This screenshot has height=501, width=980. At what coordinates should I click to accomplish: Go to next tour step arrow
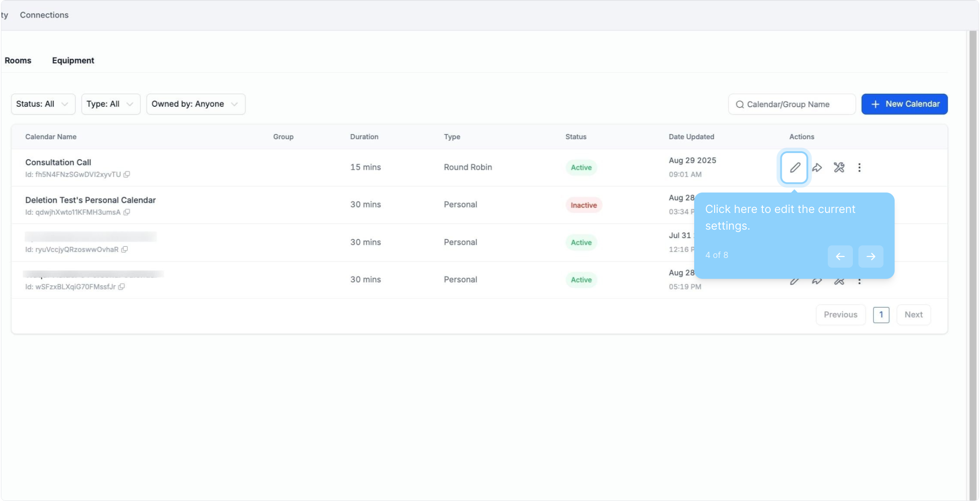pos(870,257)
